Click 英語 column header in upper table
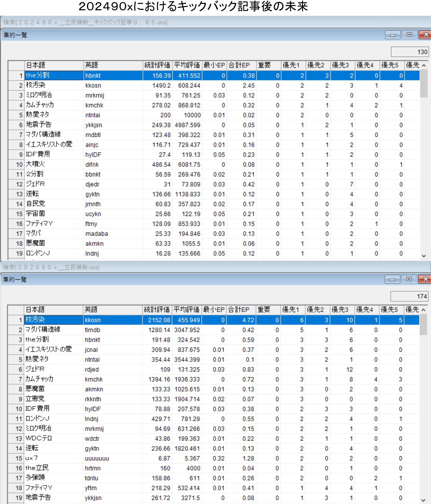This screenshot has height=504, width=431. 113,65
